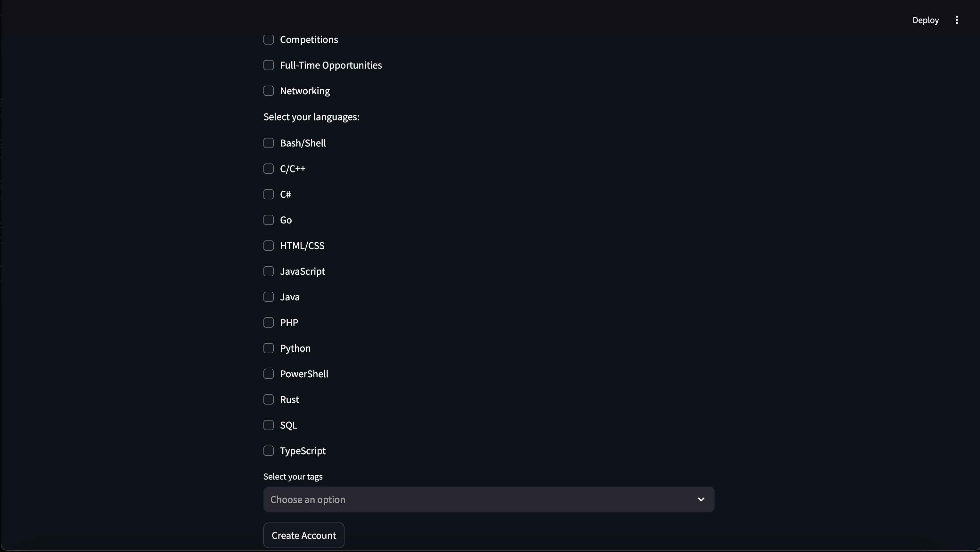
Task: Open the Choose an option tags field
Action: coord(488,499)
